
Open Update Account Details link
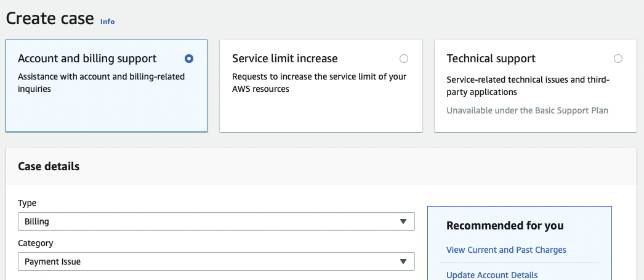492,275
